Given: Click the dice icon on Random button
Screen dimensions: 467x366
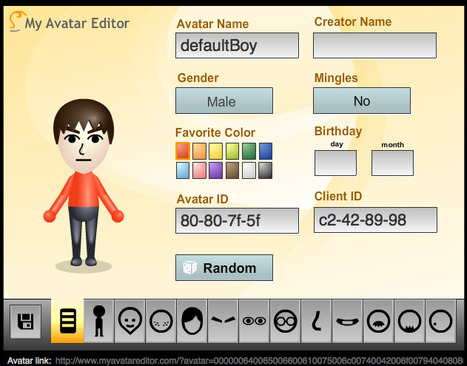Looking at the screenshot, I should coord(190,268).
